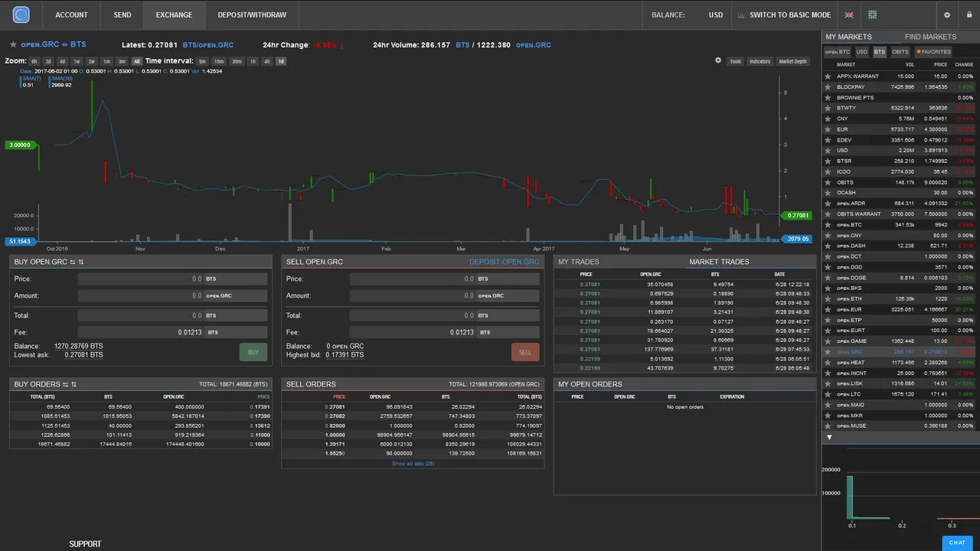Open the settings gear in top bar
The height and width of the screenshot is (551, 980).
pyautogui.click(x=947, y=15)
